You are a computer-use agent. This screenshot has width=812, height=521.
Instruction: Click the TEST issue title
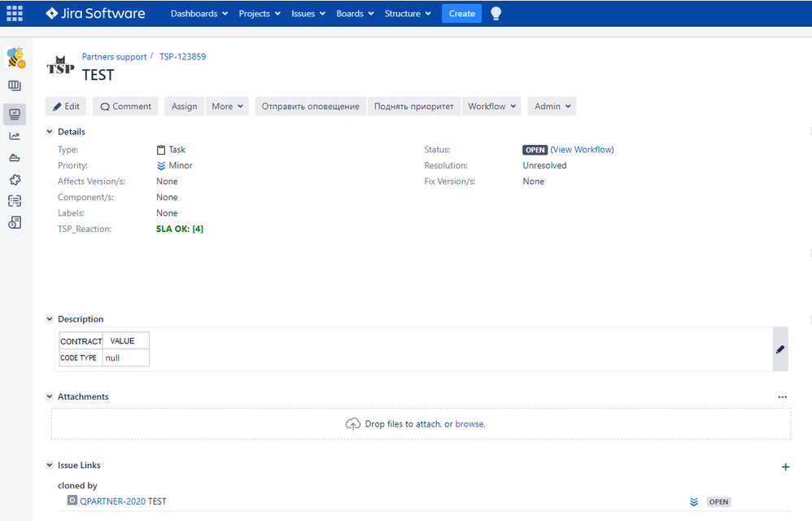tap(98, 75)
